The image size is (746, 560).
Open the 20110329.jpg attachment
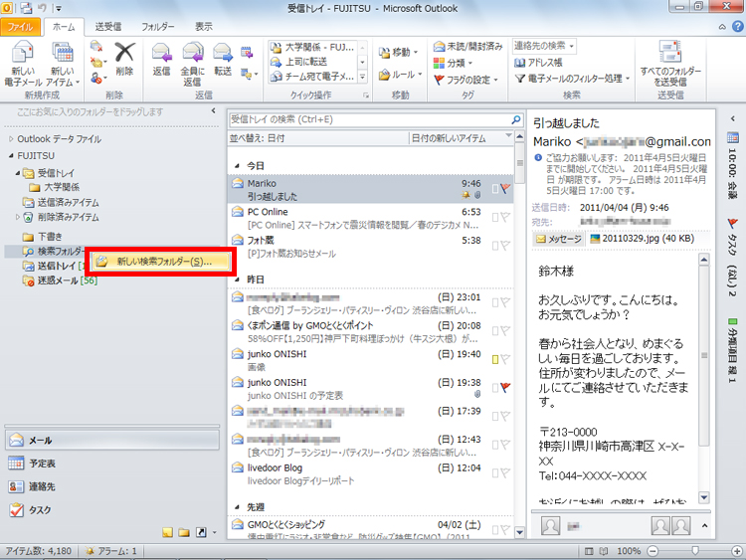pyautogui.click(x=643, y=239)
